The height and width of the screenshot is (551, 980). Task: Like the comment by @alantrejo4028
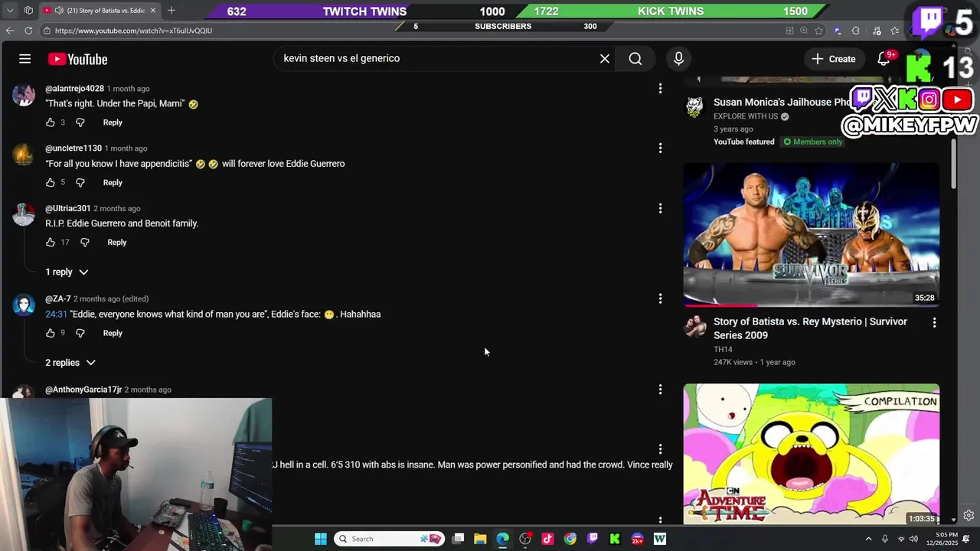tap(51, 122)
